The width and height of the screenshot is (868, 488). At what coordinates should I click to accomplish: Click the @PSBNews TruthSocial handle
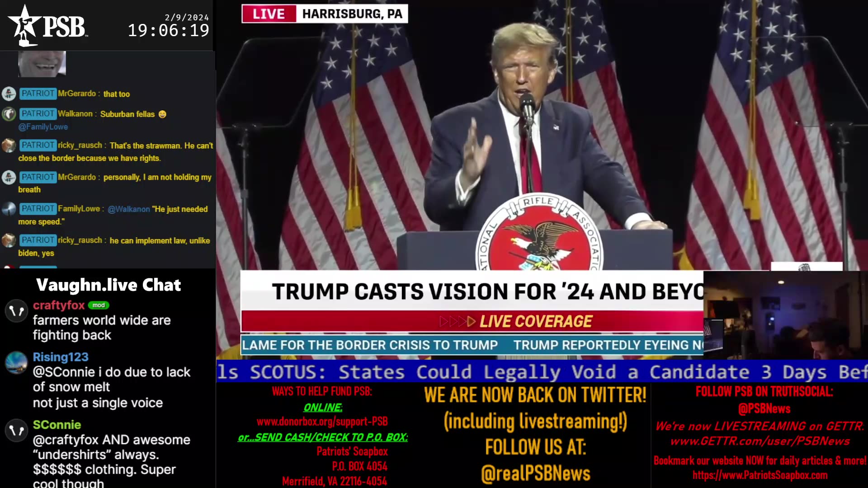(x=764, y=409)
